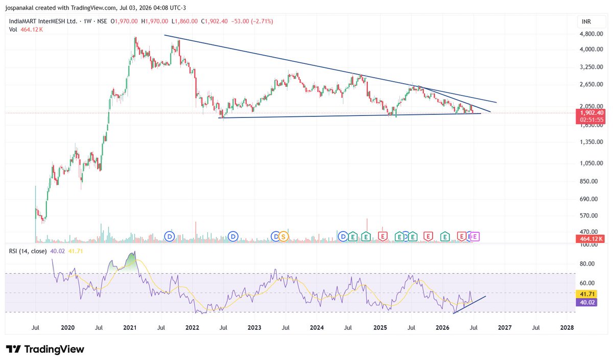
Task: Open the D dividend marker between Jul 2021 and 2022
Action: pos(170,236)
